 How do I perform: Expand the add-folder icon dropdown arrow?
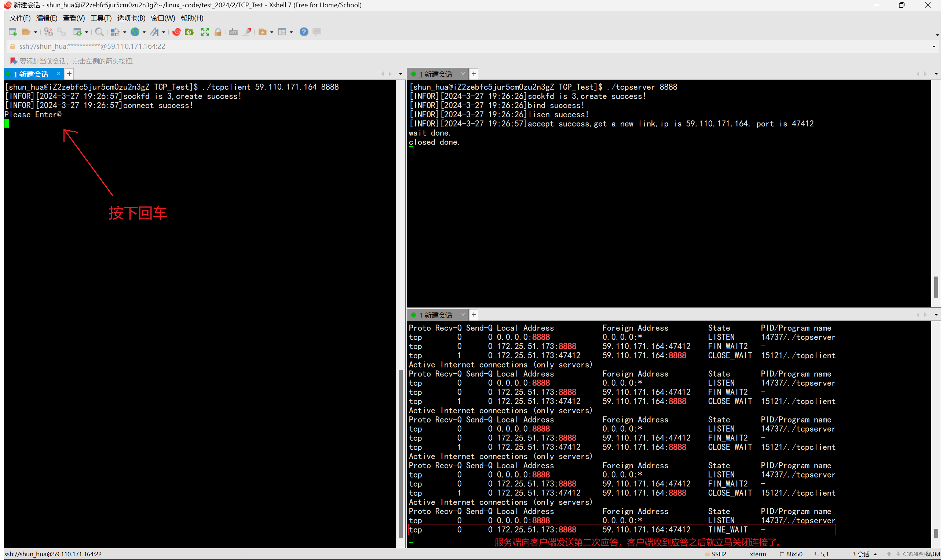(x=272, y=32)
